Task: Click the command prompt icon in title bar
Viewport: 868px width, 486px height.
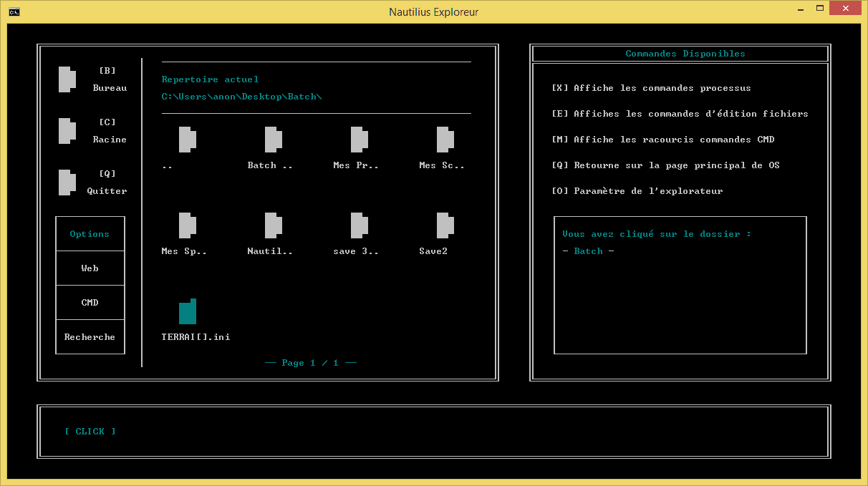Action: 14,11
